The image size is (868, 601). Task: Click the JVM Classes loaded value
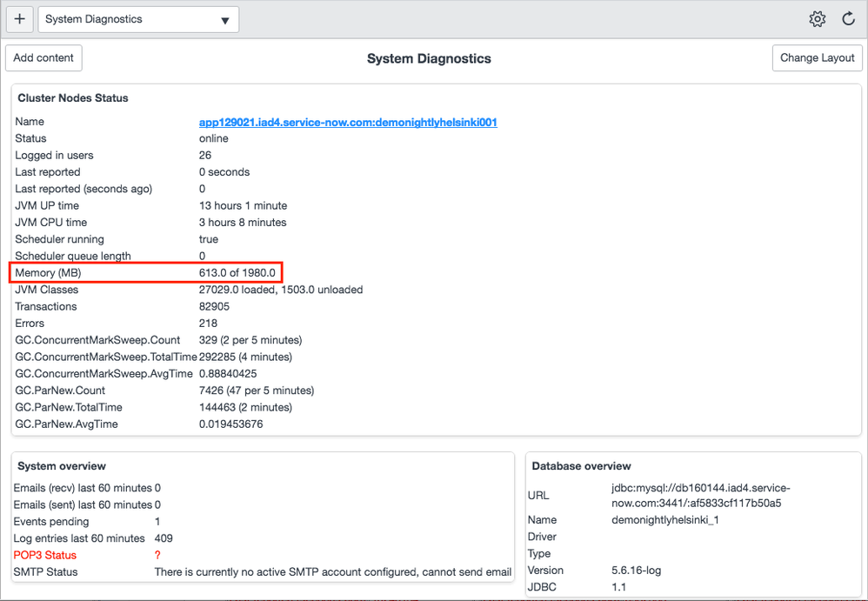point(280,290)
